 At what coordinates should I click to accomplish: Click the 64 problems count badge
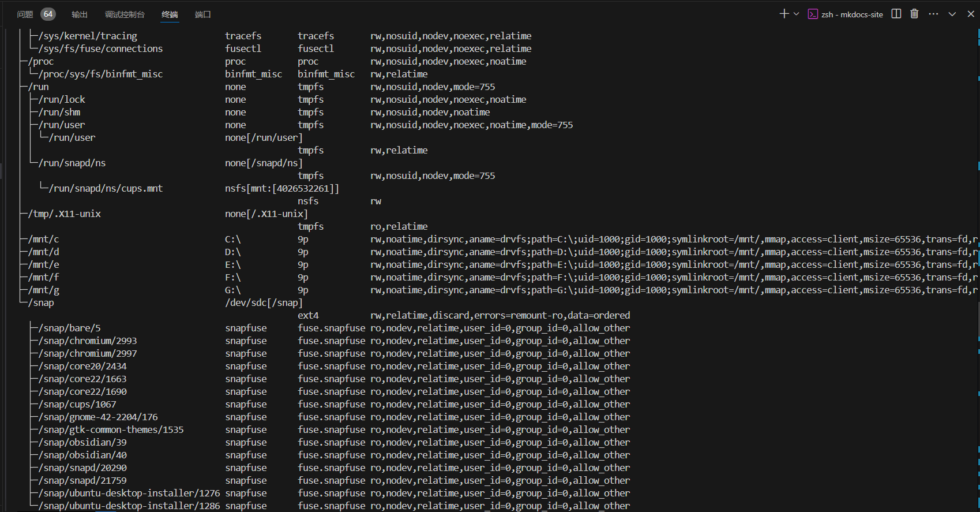pyautogui.click(x=48, y=14)
